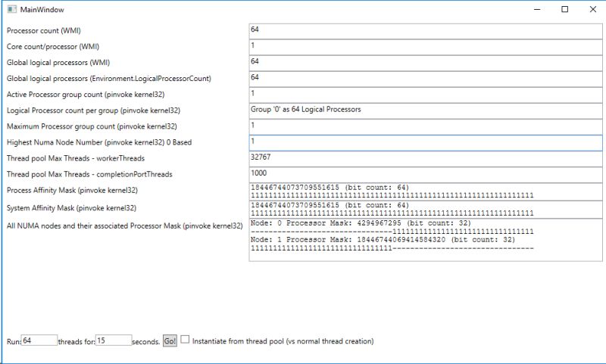Click the 'All NUMA nodes' processor mask label
The height and width of the screenshot is (364, 606).
tap(124, 226)
